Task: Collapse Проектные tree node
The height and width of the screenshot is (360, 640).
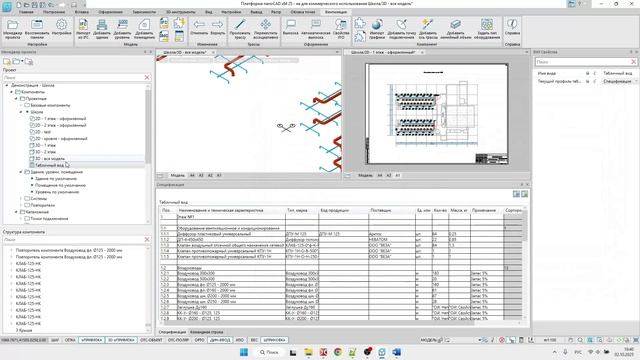Action: pyautogui.click(x=16, y=98)
